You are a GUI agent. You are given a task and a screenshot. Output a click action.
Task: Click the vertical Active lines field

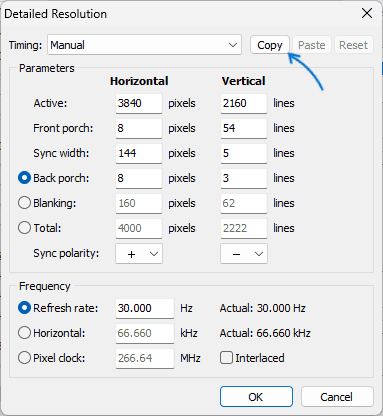point(244,103)
